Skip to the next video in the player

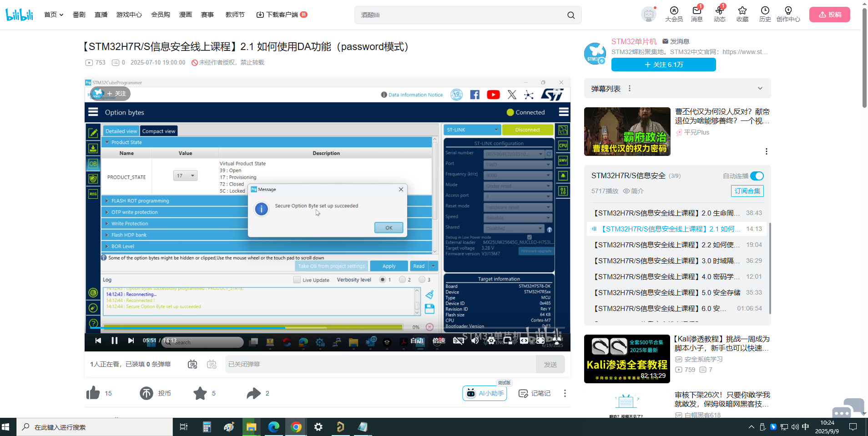coord(131,341)
